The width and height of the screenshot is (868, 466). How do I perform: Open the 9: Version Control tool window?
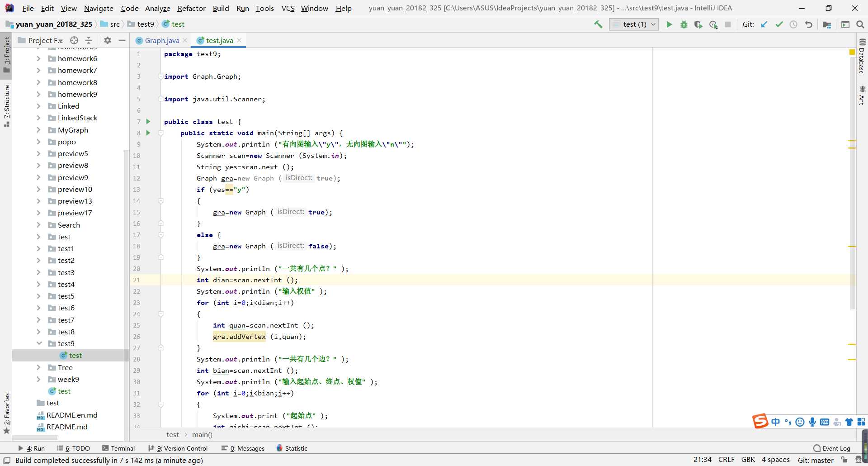point(178,448)
